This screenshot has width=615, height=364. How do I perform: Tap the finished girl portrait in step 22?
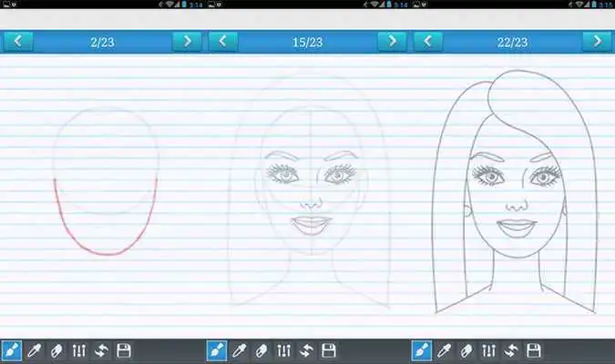[x=515, y=192]
